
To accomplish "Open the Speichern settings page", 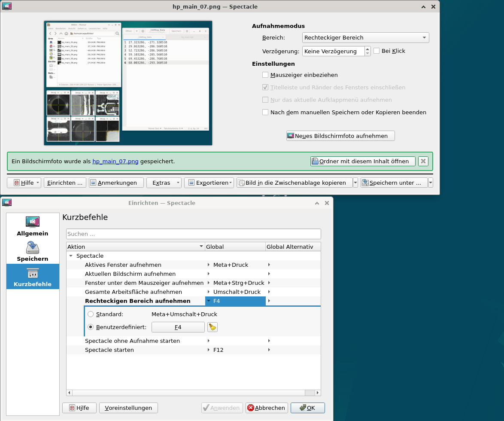I will [x=33, y=251].
